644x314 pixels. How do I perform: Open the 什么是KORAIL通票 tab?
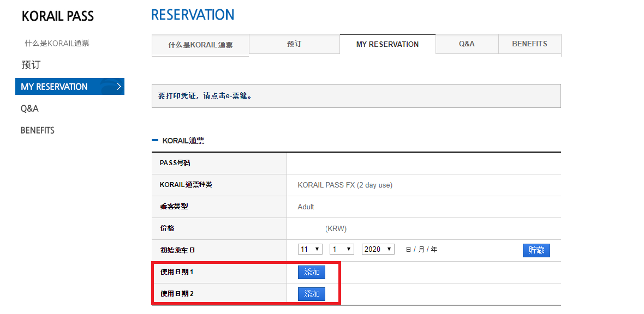pyautogui.click(x=200, y=45)
